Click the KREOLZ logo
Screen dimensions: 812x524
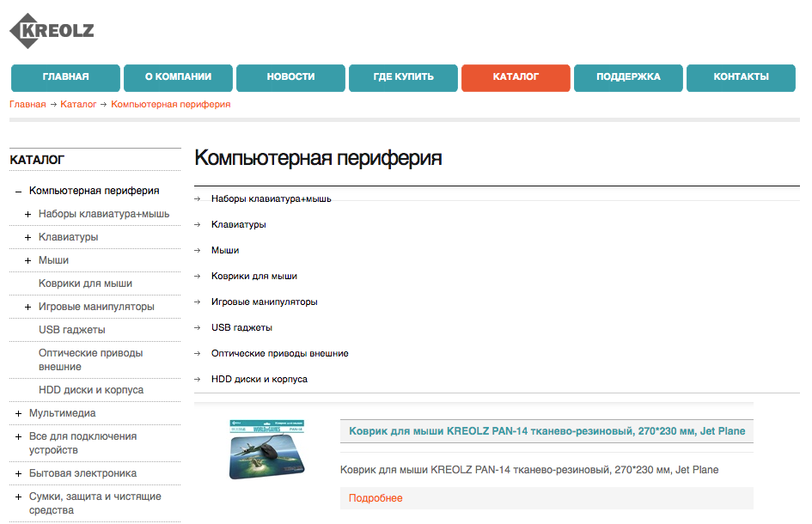tap(52, 31)
